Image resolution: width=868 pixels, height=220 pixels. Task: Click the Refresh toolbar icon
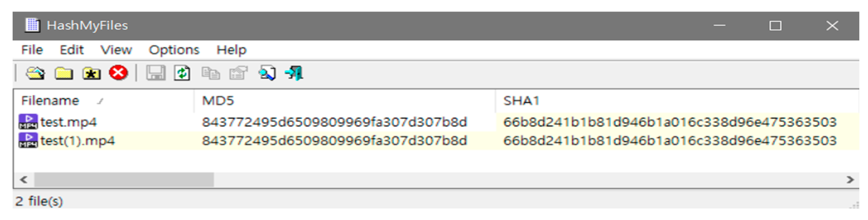(182, 73)
